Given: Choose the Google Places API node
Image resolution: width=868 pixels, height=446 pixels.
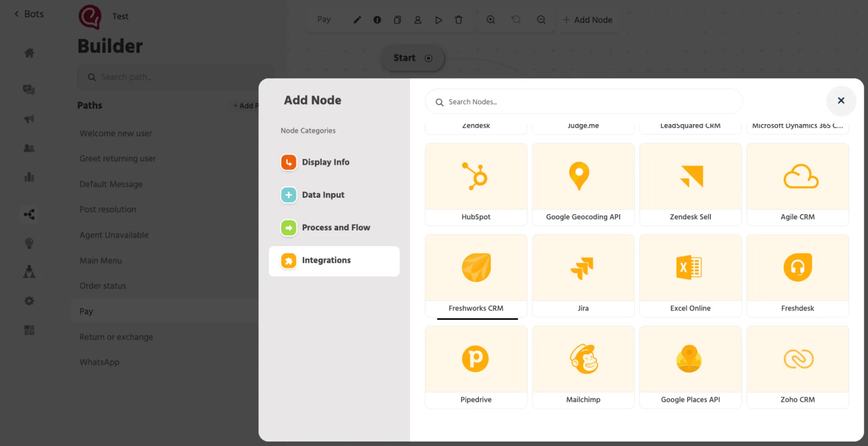Looking at the screenshot, I should click(x=690, y=367).
